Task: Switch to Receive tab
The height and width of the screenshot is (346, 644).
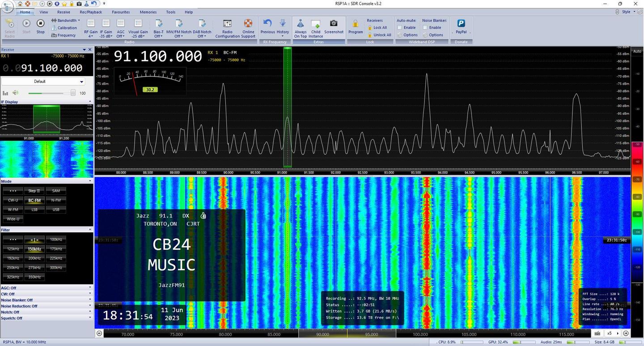Action: (x=64, y=12)
